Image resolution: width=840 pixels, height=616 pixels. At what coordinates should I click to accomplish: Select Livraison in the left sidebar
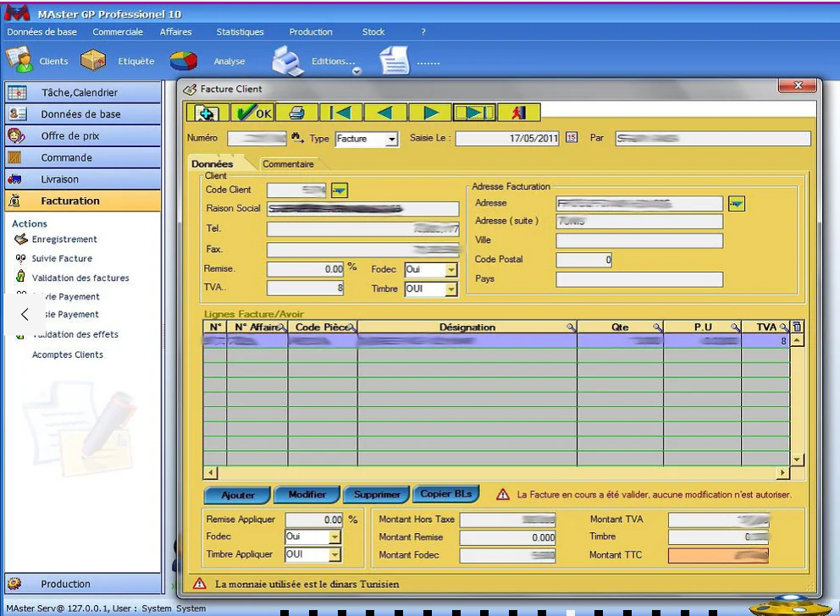tap(59, 179)
